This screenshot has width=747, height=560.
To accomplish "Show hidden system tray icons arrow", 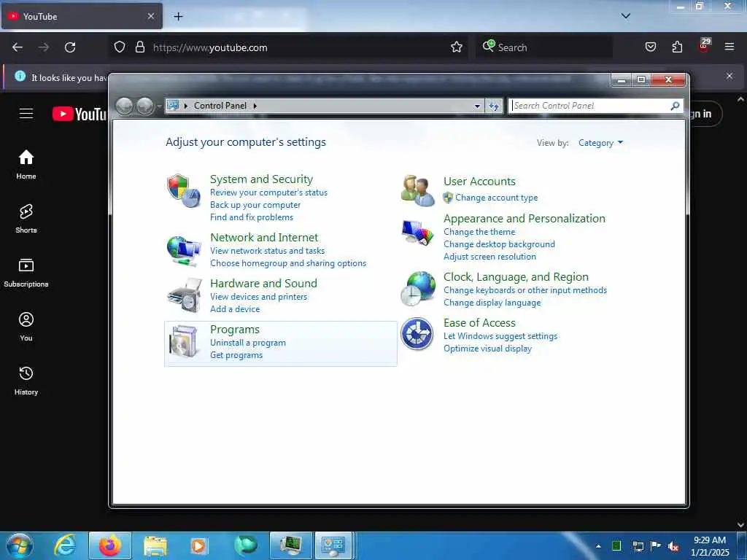I will [598, 546].
